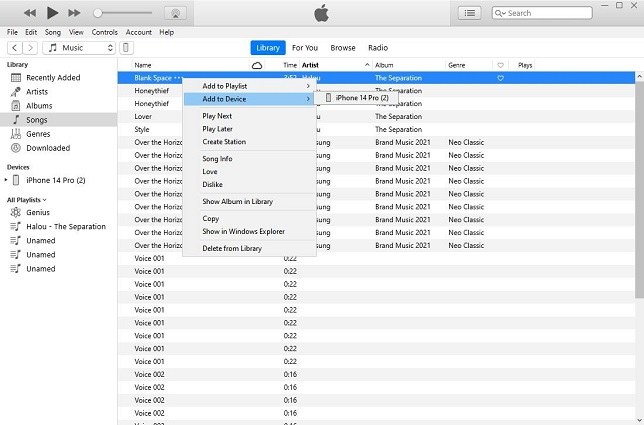Focus the Search field

pos(542,13)
